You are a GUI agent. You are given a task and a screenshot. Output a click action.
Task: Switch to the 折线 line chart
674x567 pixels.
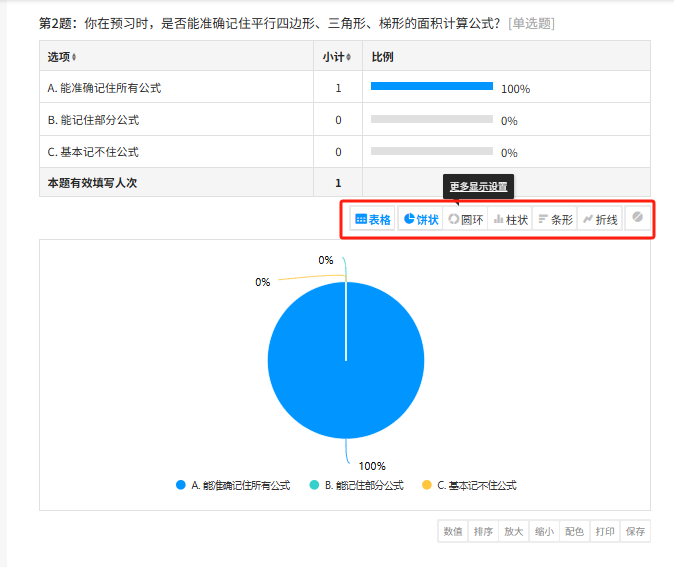[x=600, y=219]
